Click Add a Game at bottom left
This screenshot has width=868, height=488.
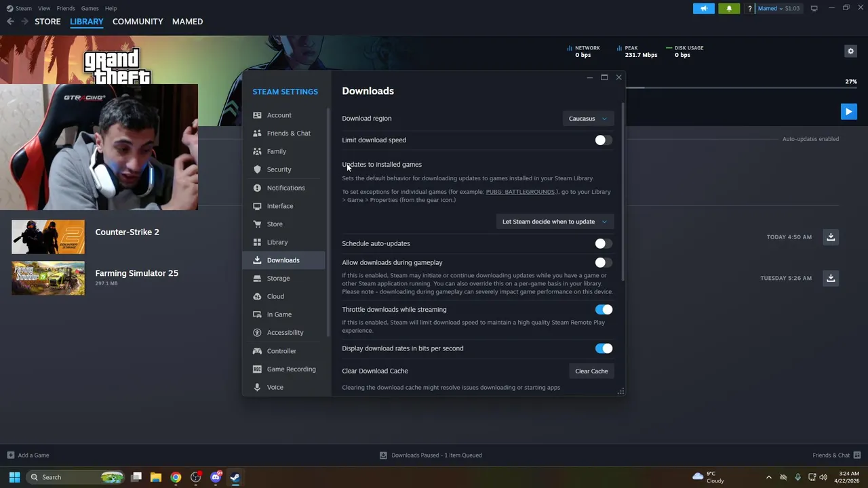tap(28, 455)
